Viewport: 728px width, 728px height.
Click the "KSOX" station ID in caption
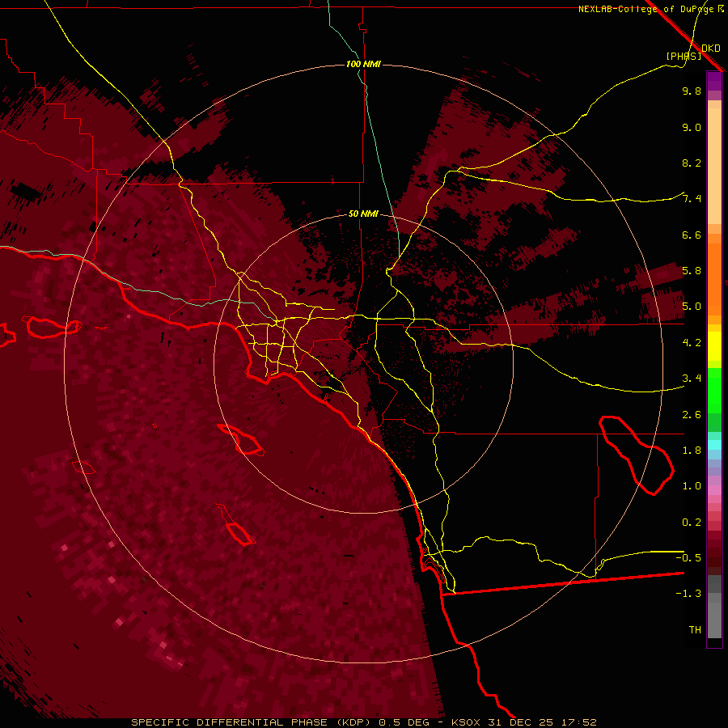coord(466,722)
